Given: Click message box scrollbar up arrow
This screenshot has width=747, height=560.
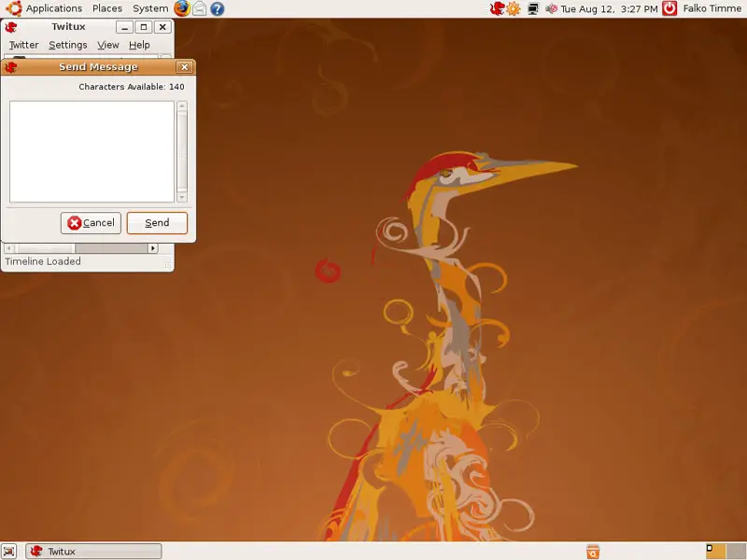Looking at the screenshot, I should [x=182, y=105].
